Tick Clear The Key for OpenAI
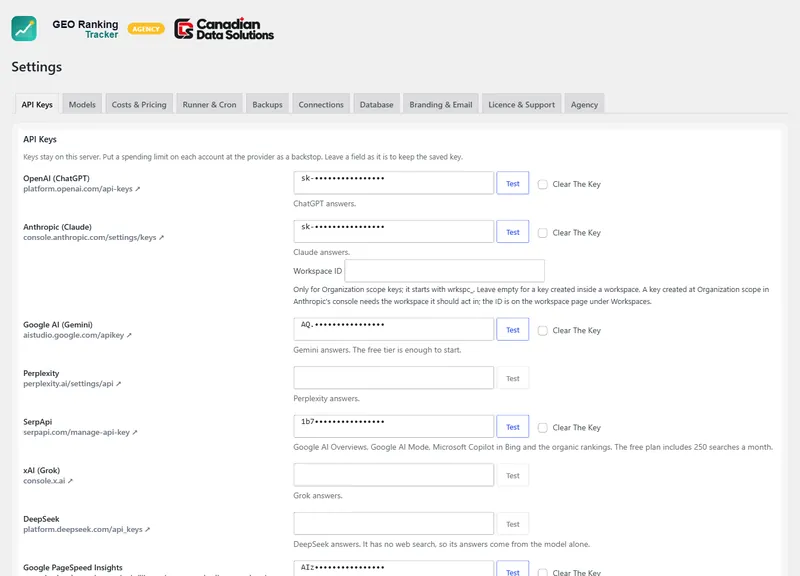 click(x=543, y=184)
